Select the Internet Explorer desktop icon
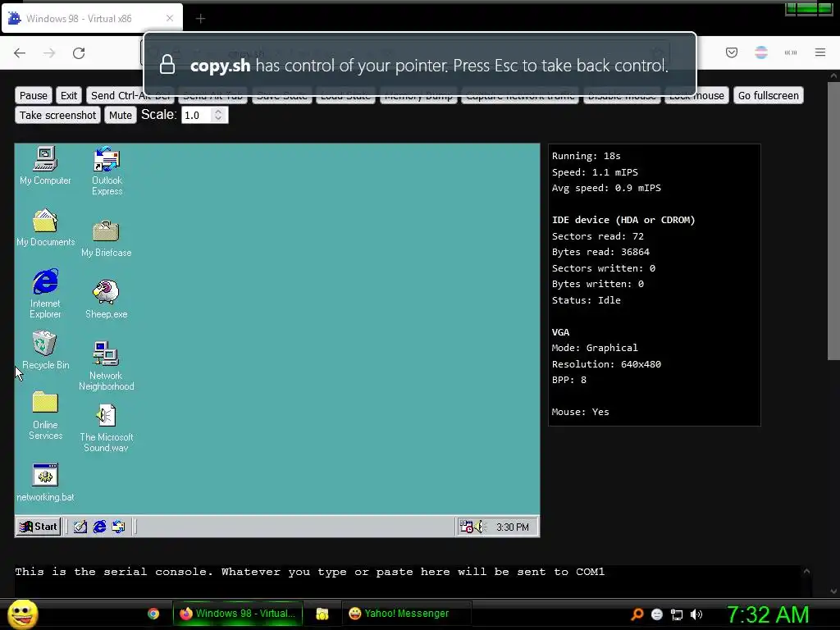Image resolution: width=840 pixels, height=630 pixels. [46, 294]
